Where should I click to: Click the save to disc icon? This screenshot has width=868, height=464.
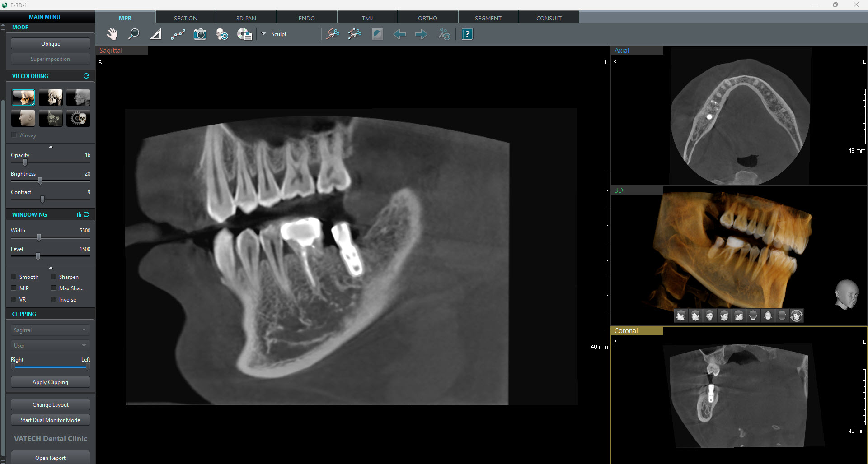pyautogui.click(x=244, y=34)
